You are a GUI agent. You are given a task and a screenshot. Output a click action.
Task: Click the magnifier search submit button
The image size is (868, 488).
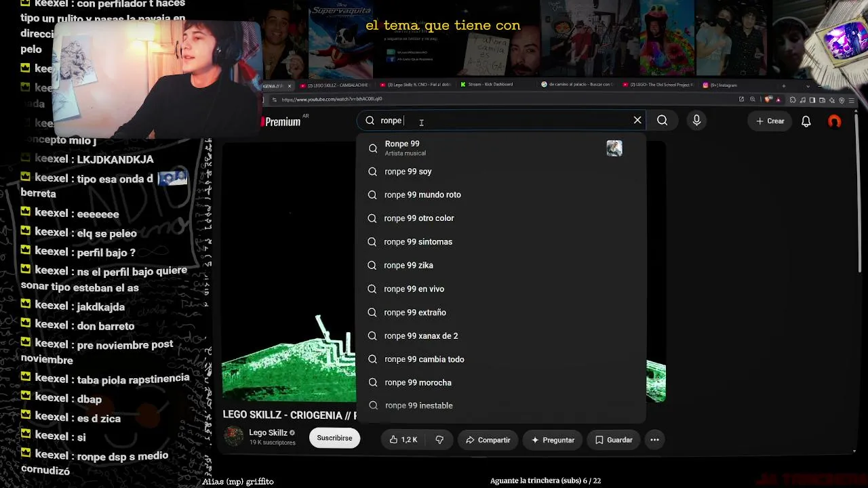pyautogui.click(x=663, y=120)
